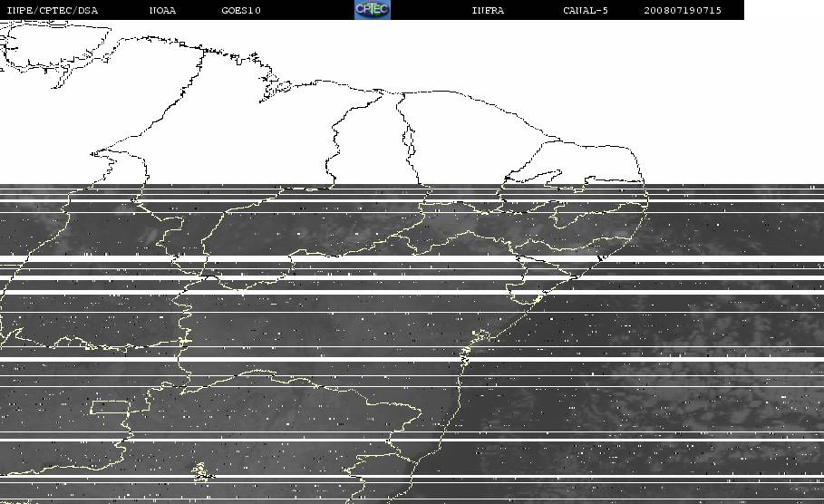
Task: Select the bright dot over the ocean at upper right
Action: pos(718,225)
